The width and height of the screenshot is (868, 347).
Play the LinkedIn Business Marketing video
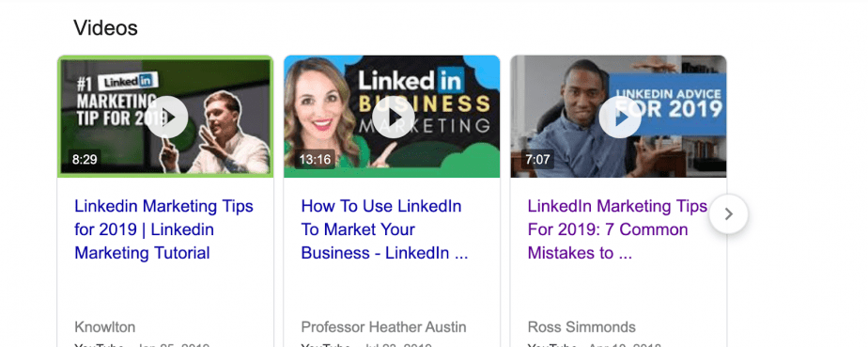(x=393, y=117)
